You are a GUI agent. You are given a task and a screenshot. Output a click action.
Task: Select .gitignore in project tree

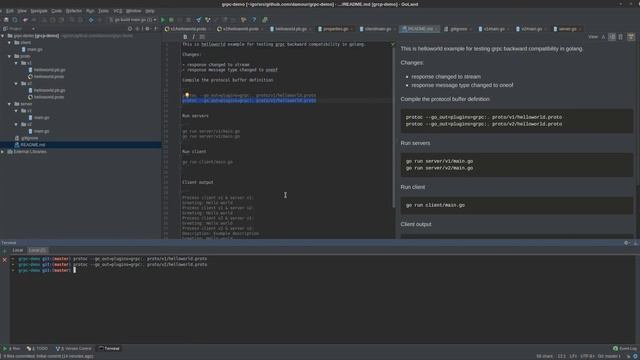click(29, 138)
